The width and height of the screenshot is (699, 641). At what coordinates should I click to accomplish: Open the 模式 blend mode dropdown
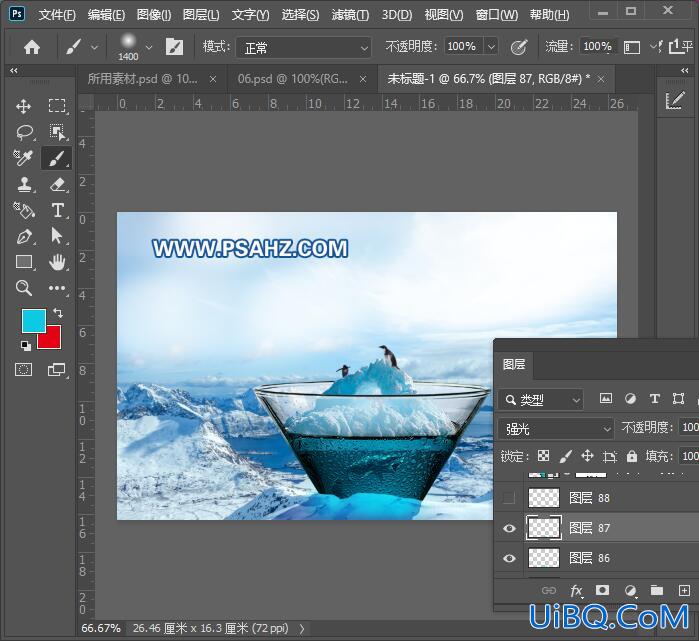coord(304,47)
